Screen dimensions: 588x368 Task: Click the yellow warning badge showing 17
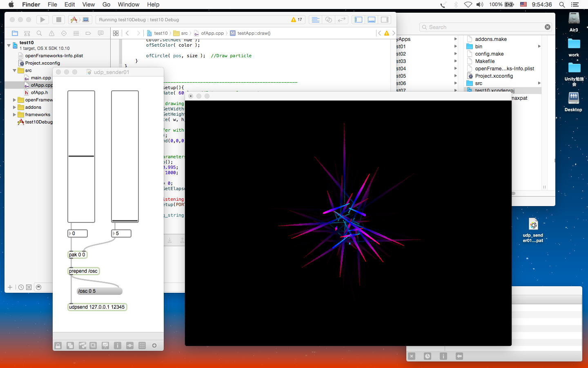click(296, 20)
